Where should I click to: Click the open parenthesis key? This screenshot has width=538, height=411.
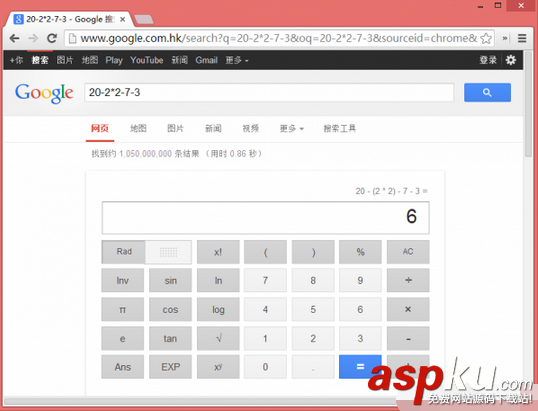[x=265, y=252]
